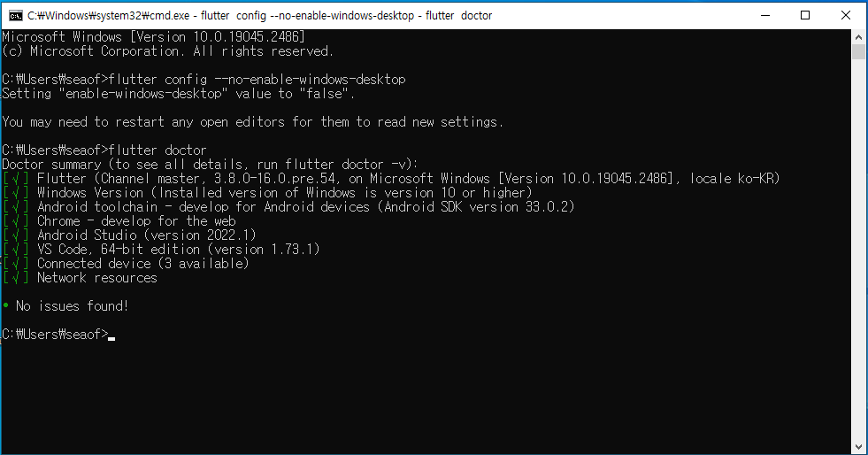Click the 'No issues found!' message

[72, 306]
